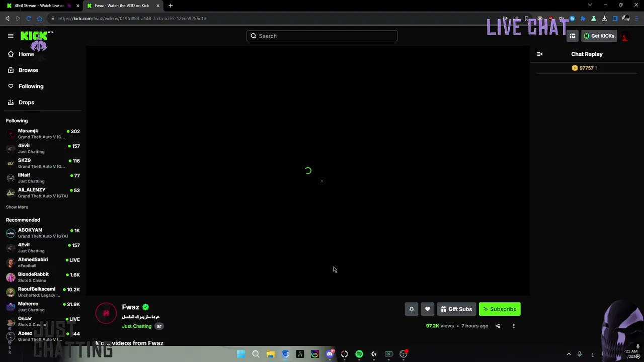Image resolution: width=644 pixels, height=362 pixels.
Task: Open Windows taskbar search
Action: [256, 354]
